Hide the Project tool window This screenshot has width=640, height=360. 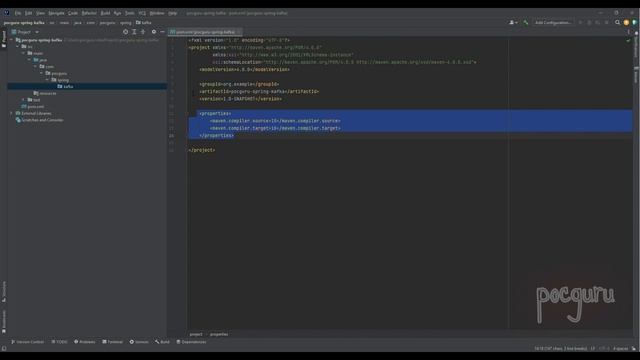(162, 32)
